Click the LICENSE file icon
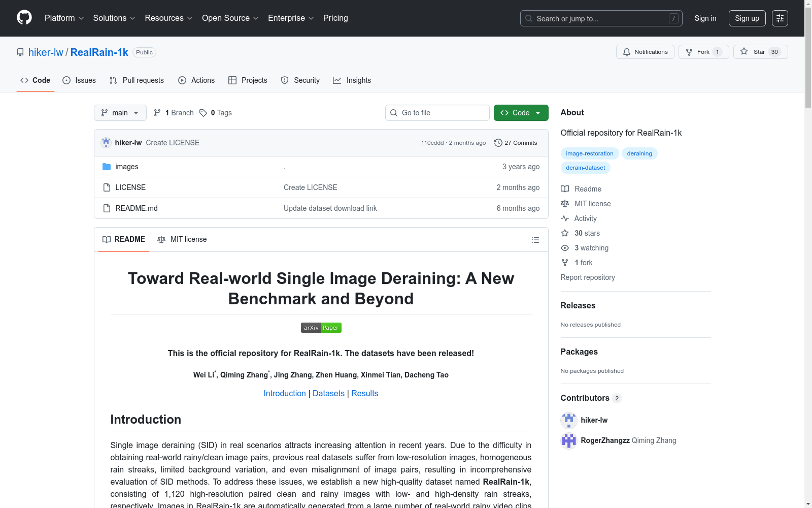 pyautogui.click(x=107, y=187)
